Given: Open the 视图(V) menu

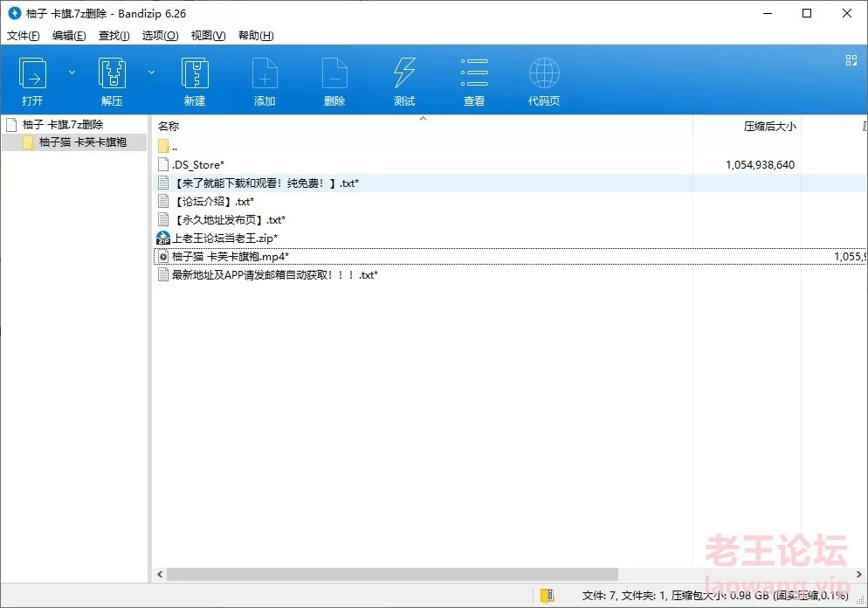Looking at the screenshot, I should click(x=208, y=36).
